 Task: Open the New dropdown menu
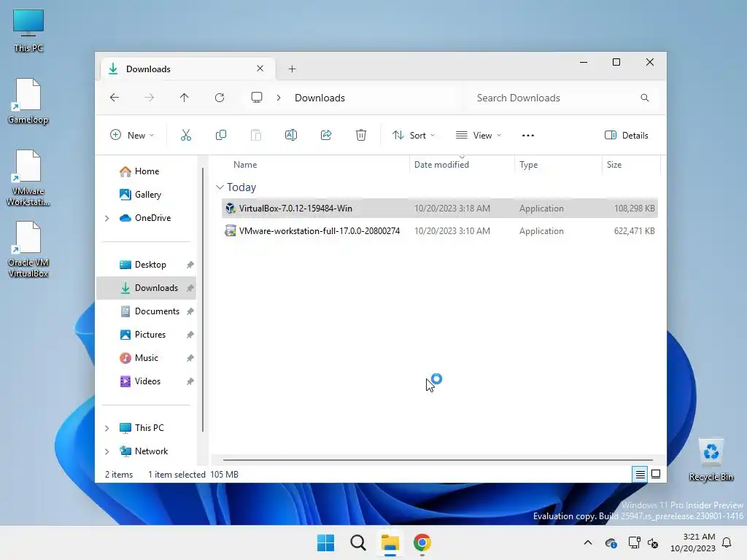click(132, 135)
